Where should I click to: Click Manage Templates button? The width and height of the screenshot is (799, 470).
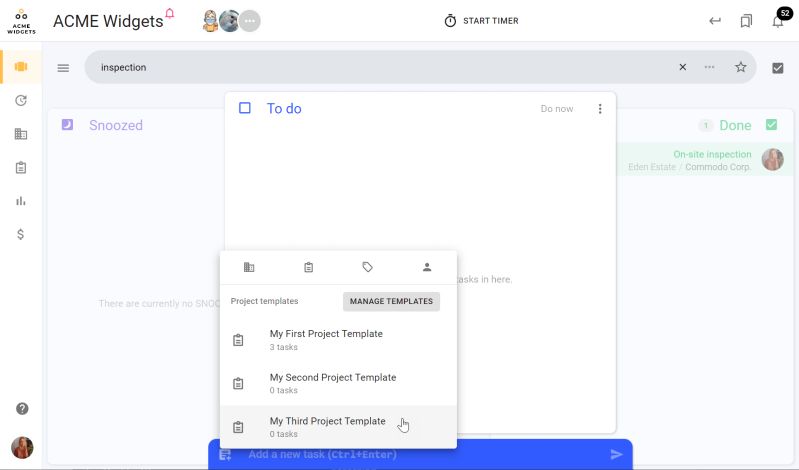pos(391,301)
